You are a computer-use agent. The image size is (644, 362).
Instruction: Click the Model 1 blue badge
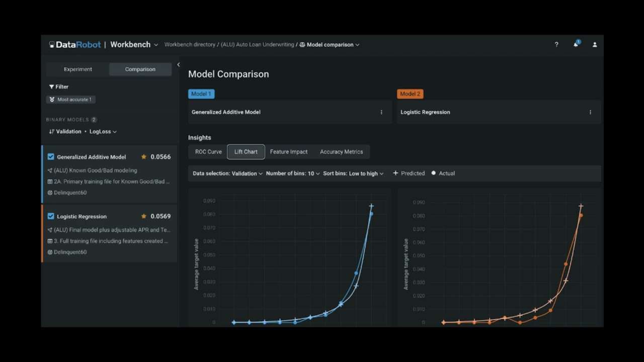(201, 94)
